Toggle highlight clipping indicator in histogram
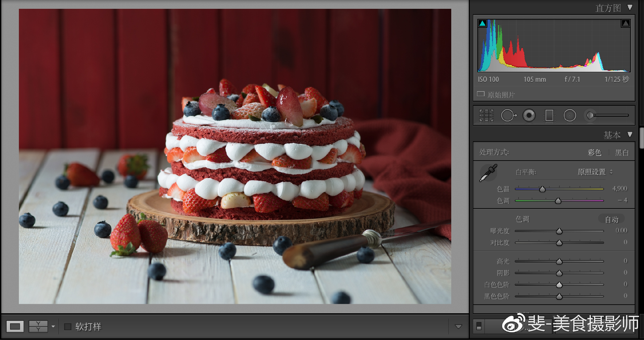This screenshot has width=644, height=340. [x=625, y=23]
